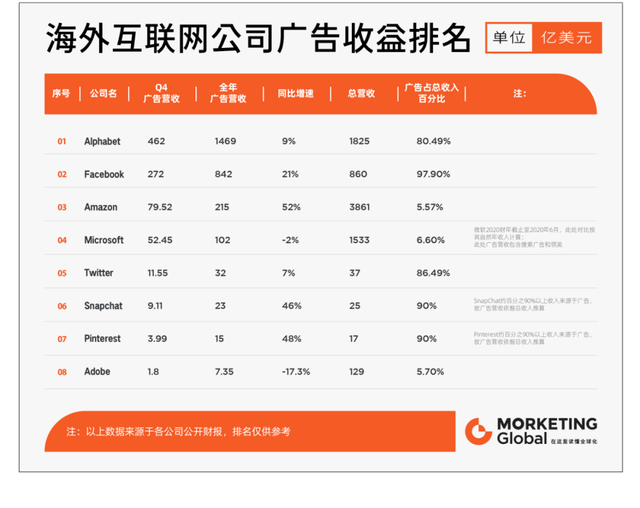Viewport: 640px width, 508px height.
Task: Click the '总营收' column header
Action: [x=361, y=93]
